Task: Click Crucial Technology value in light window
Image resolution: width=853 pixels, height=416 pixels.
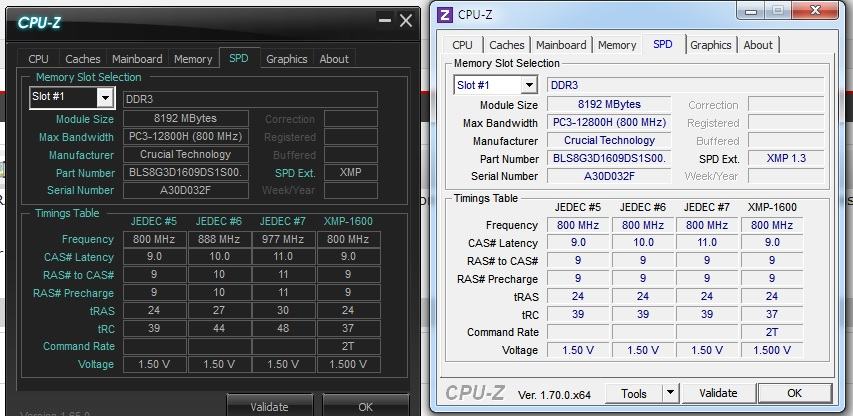Action: 609,140
